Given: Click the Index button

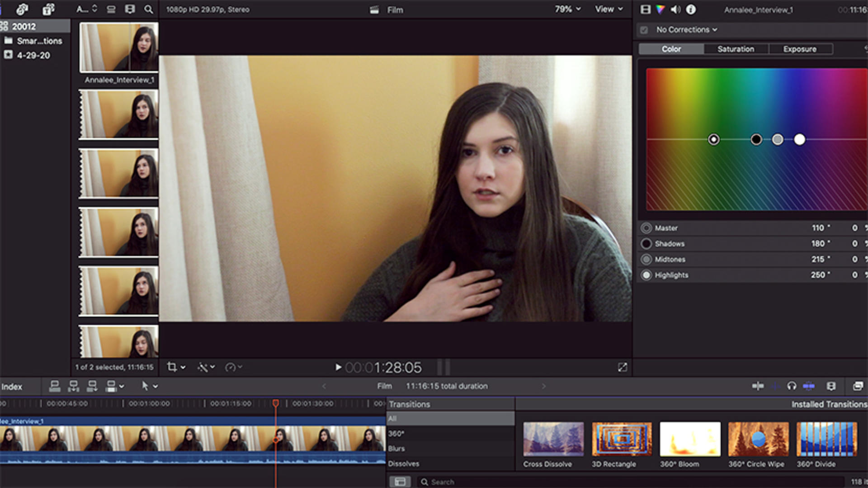Looking at the screenshot, I should (11, 387).
